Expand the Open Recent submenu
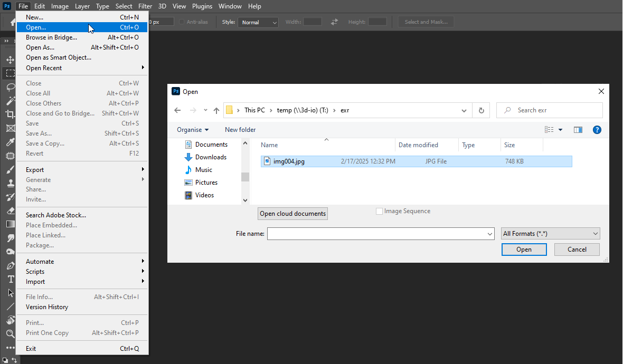 tap(82, 68)
